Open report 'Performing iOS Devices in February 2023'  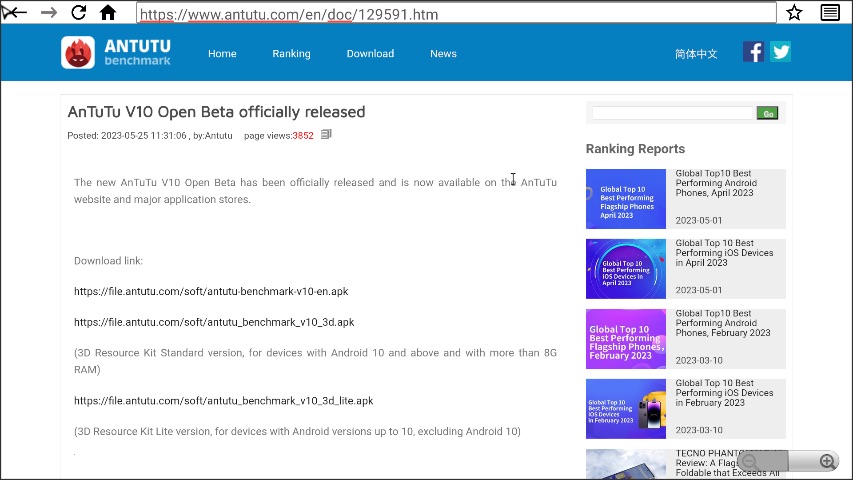724,393
